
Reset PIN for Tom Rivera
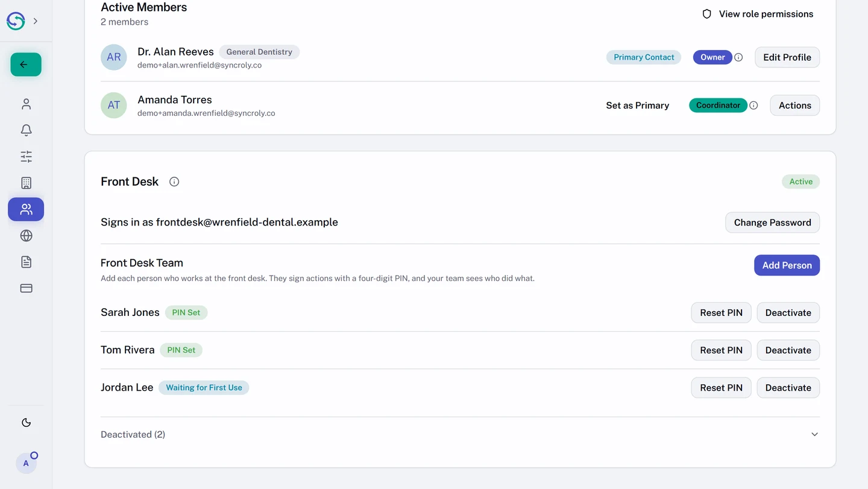[721, 350]
